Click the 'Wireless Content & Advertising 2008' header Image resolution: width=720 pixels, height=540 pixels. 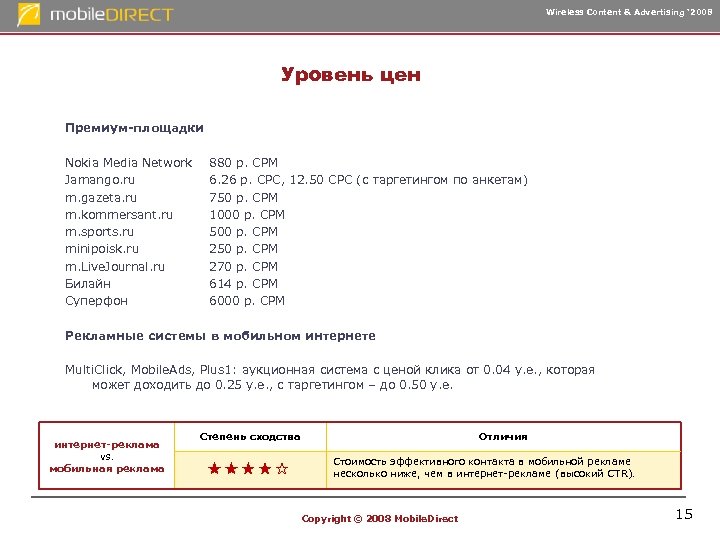point(629,12)
